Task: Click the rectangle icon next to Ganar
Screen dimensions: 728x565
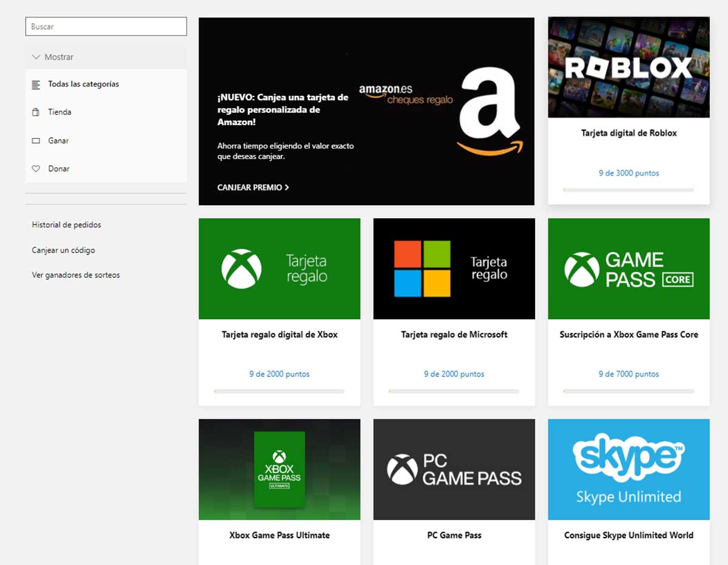Action: point(36,141)
